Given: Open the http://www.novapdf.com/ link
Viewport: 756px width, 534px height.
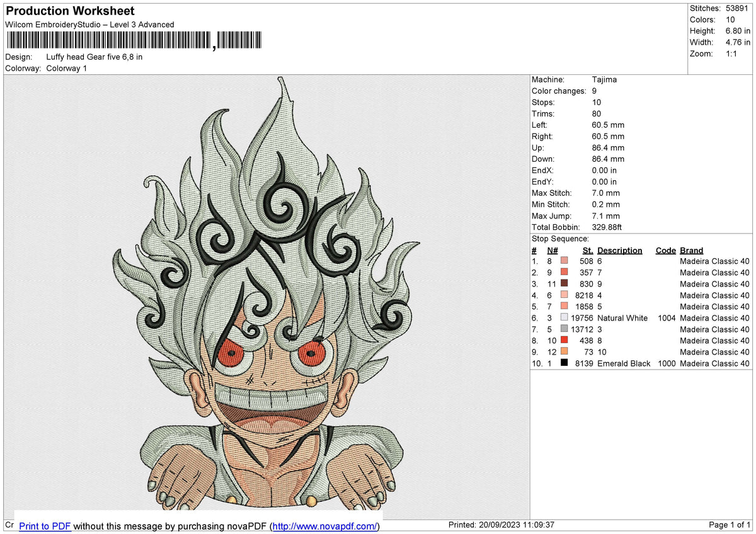Looking at the screenshot, I should tap(326, 526).
